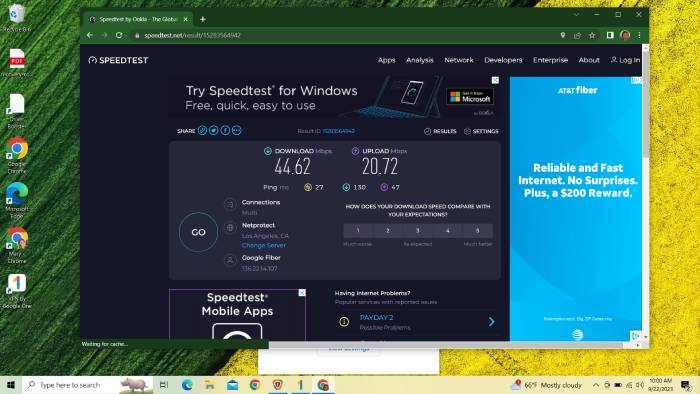Open the Enterprise menu
The width and height of the screenshot is (700, 394).
click(550, 60)
